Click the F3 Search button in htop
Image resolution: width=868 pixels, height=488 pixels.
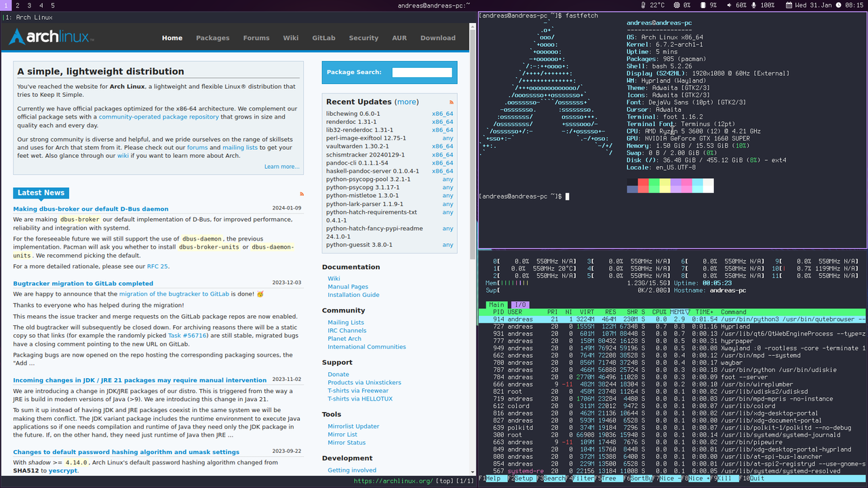(551, 479)
